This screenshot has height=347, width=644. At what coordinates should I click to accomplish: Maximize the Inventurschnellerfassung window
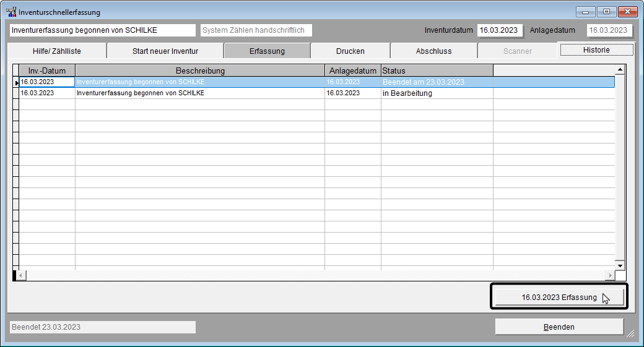(606, 12)
